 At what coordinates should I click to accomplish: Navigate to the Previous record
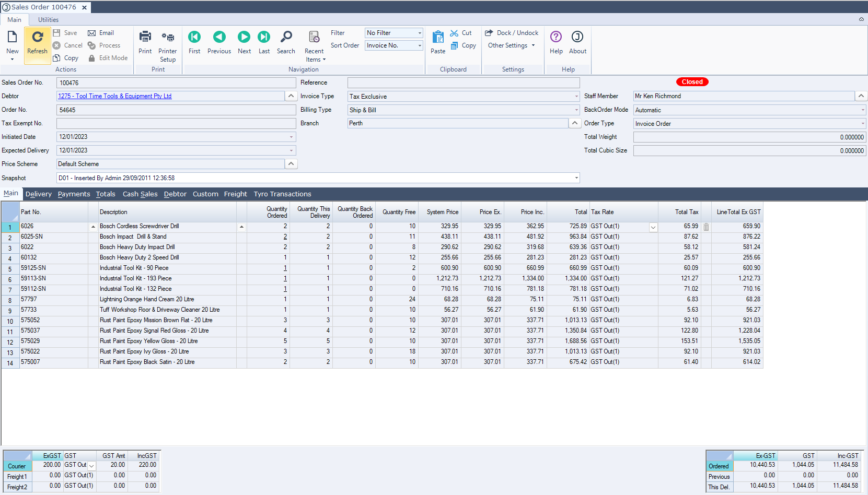(219, 38)
